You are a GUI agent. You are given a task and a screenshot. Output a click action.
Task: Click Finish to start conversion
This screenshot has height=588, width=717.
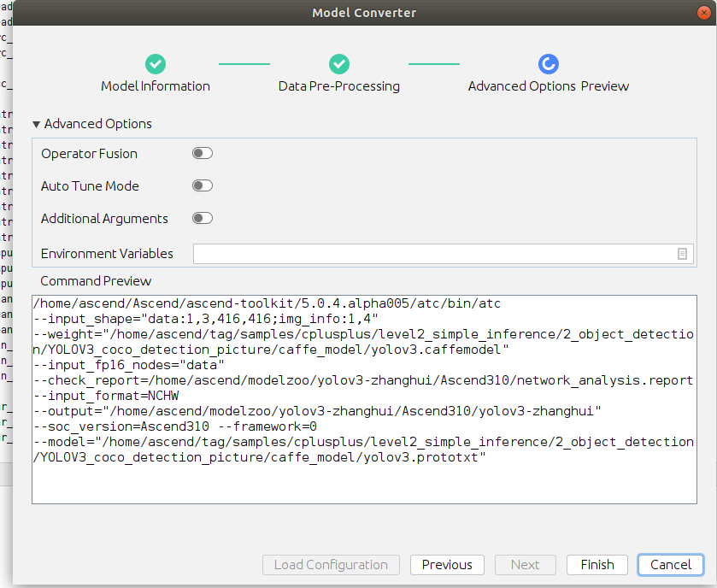[x=597, y=565]
